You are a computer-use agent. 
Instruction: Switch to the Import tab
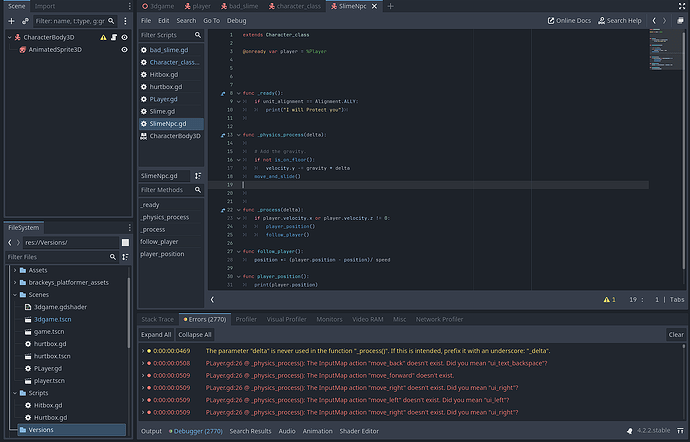click(x=45, y=6)
